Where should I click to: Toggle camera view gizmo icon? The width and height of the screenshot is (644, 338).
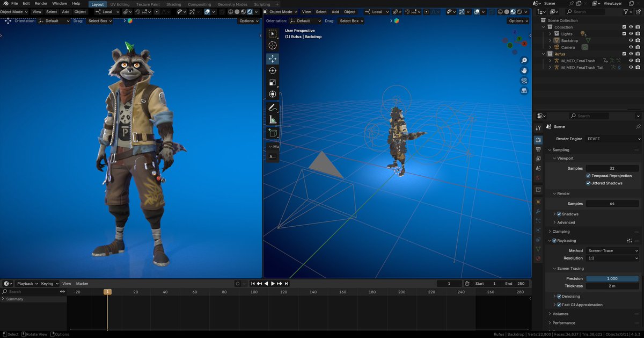pos(524,81)
